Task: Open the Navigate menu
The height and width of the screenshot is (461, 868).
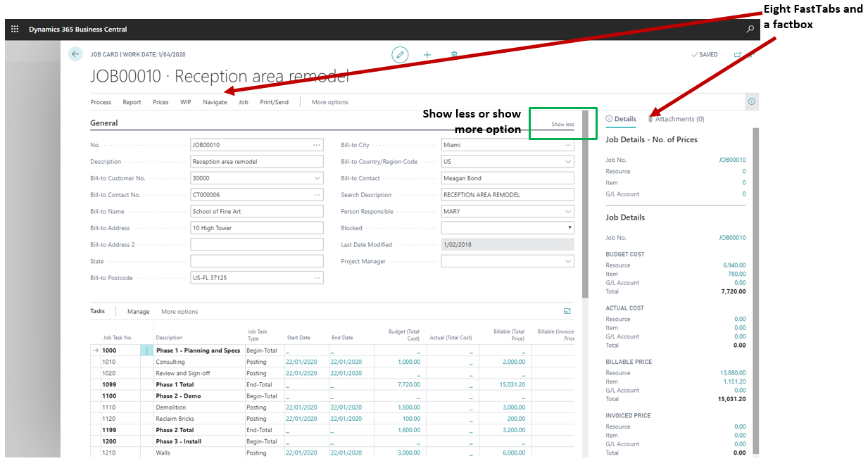Action: [215, 102]
